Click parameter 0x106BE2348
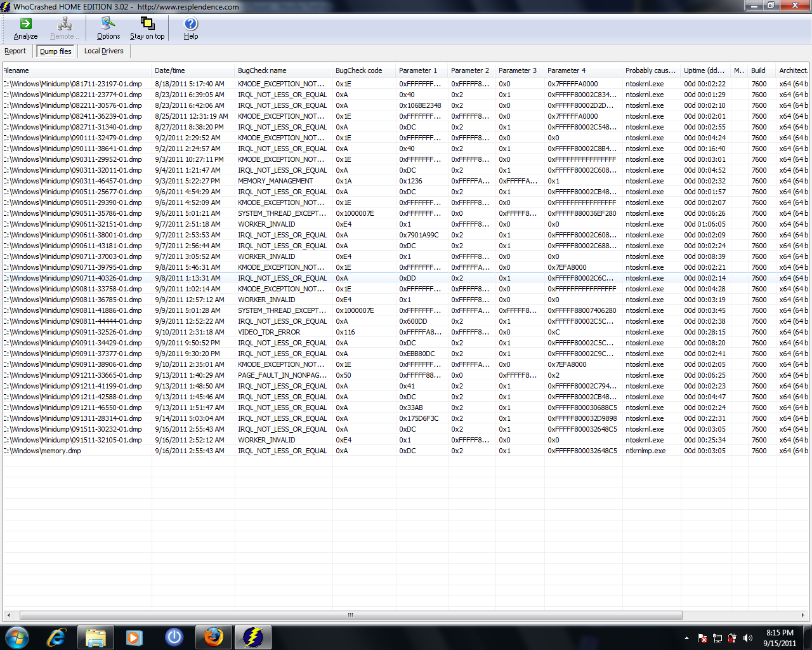This screenshot has width=812, height=650. point(420,105)
